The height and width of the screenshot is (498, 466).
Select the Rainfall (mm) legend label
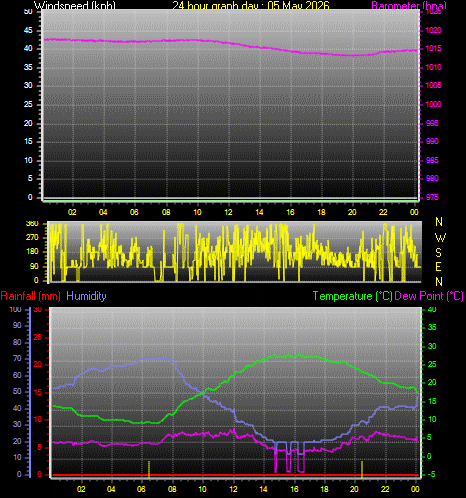[x=31, y=296]
